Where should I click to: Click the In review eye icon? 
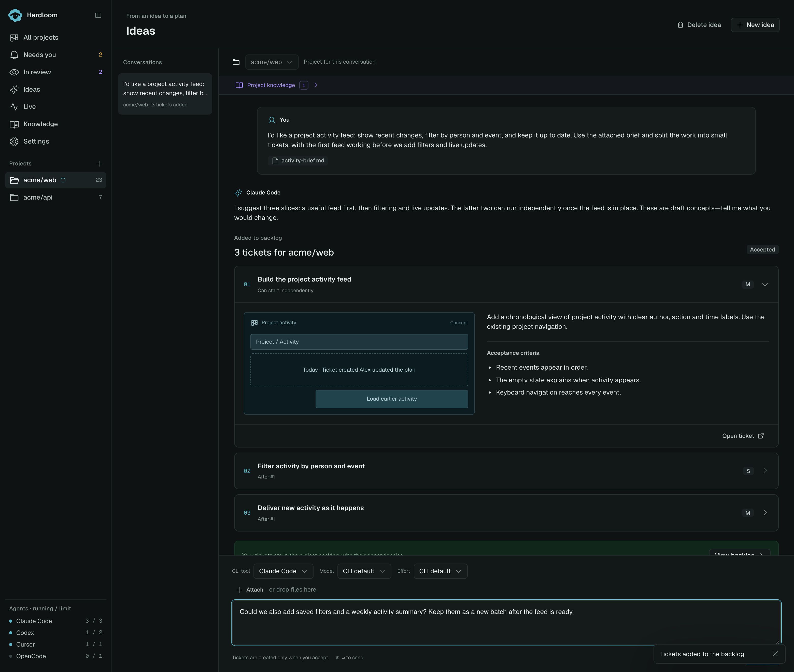(14, 72)
